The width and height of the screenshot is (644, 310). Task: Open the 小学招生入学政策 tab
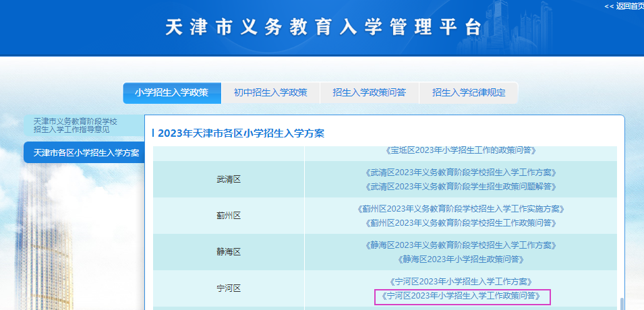click(x=171, y=92)
